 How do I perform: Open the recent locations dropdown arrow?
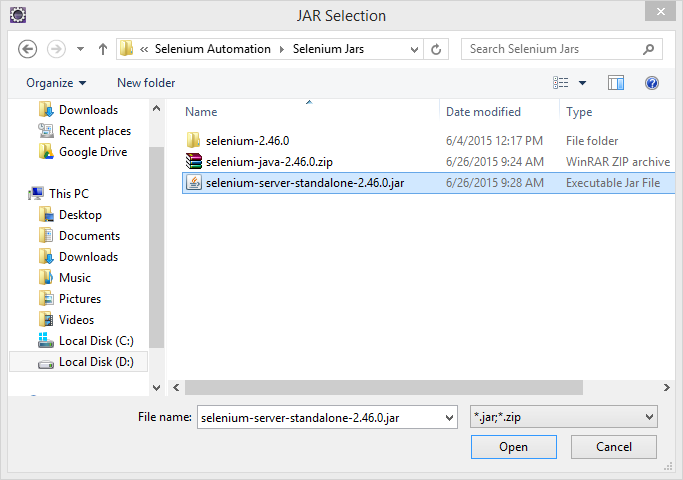tap(80, 49)
